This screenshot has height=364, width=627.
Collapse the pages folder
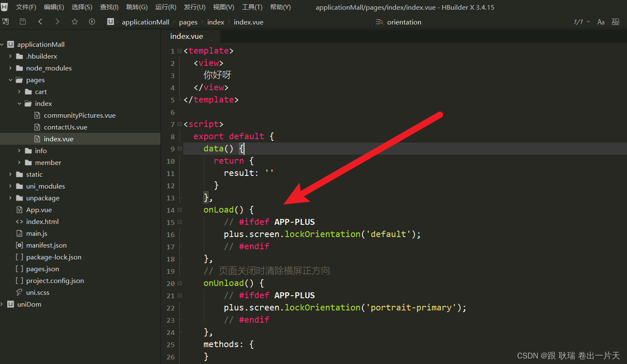[11, 80]
